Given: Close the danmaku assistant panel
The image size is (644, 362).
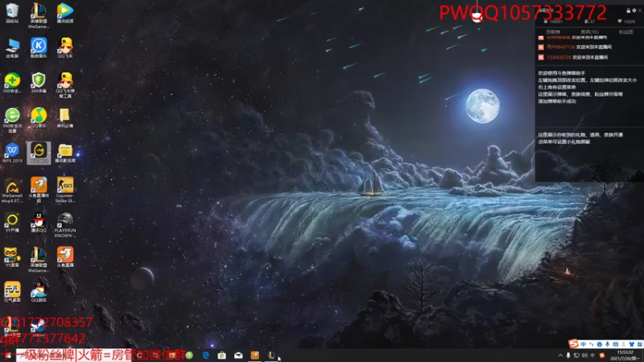Looking at the screenshot, I should point(639,10).
